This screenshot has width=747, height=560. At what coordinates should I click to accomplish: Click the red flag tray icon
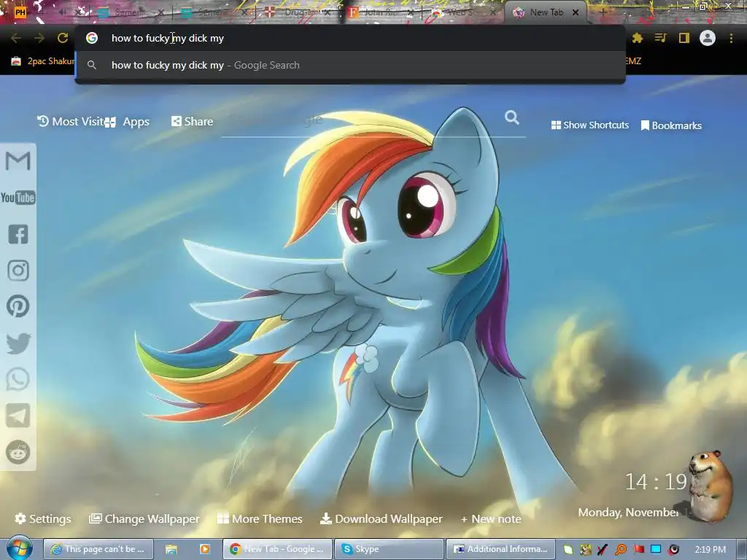tap(638, 549)
